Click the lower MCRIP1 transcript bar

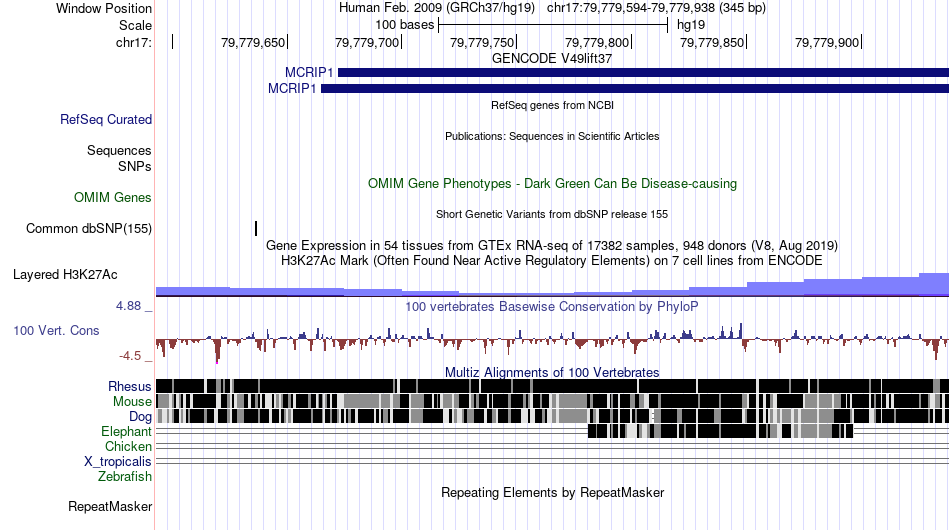click(634, 88)
